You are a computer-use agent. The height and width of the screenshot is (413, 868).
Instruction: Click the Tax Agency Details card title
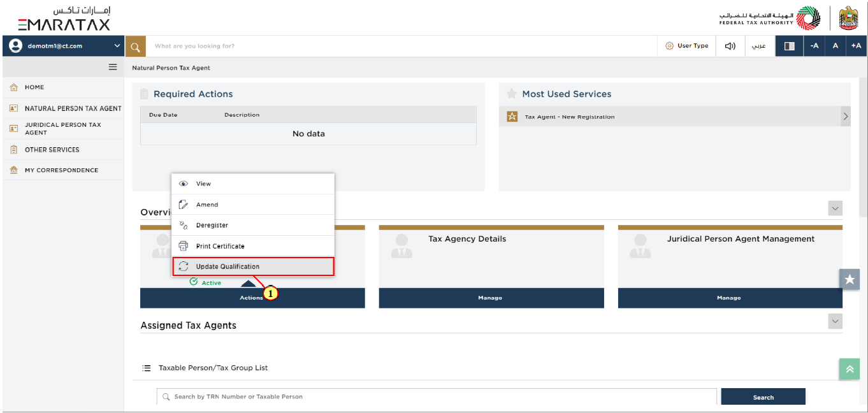[x=467, y=239]
